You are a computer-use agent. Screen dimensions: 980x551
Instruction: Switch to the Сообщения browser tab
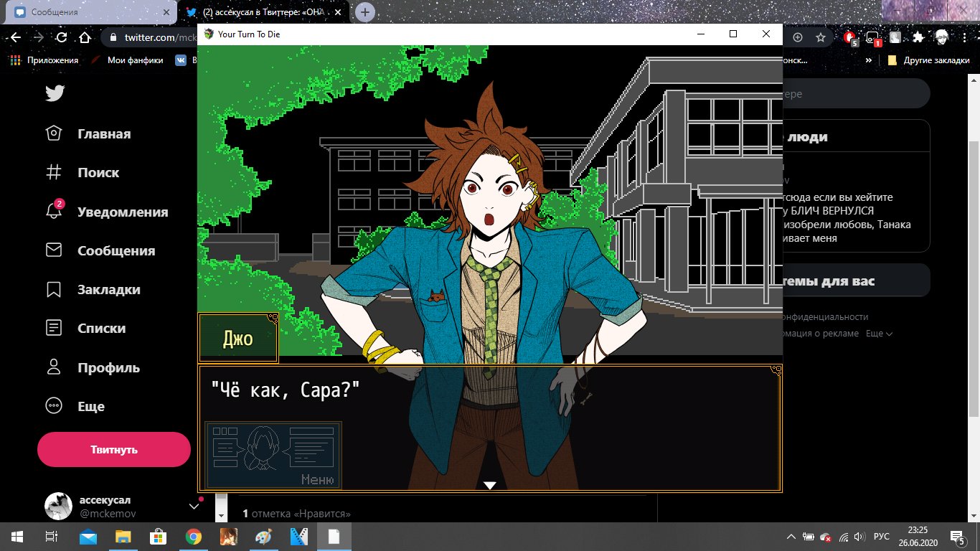point(90,12)
